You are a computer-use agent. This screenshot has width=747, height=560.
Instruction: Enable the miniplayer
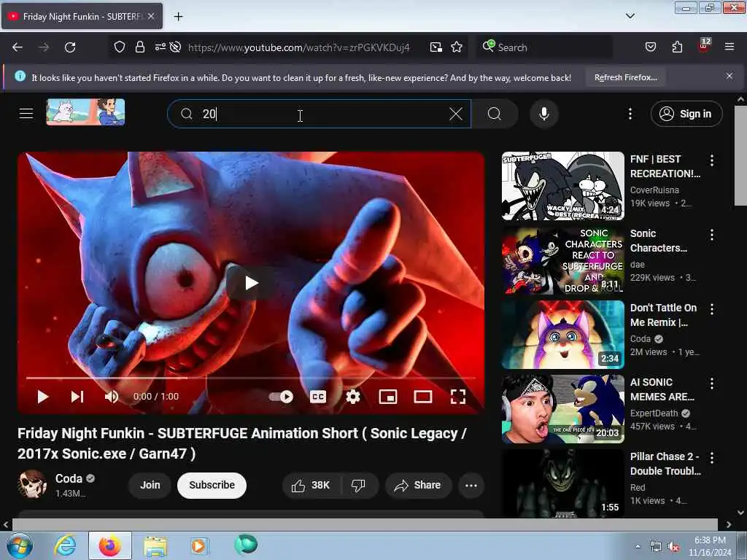tap(388, 397)
